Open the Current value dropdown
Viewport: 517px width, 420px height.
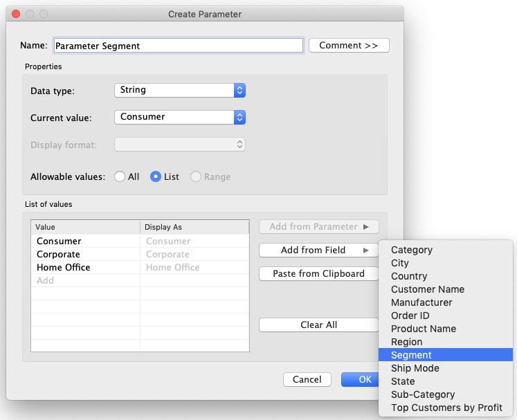pyautogui.click(x=179, y=117)
